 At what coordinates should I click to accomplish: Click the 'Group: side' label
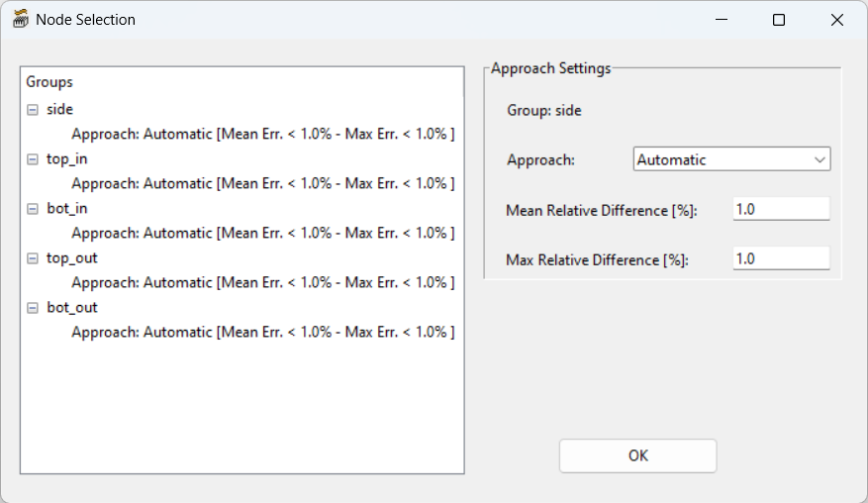coord(544,110)
